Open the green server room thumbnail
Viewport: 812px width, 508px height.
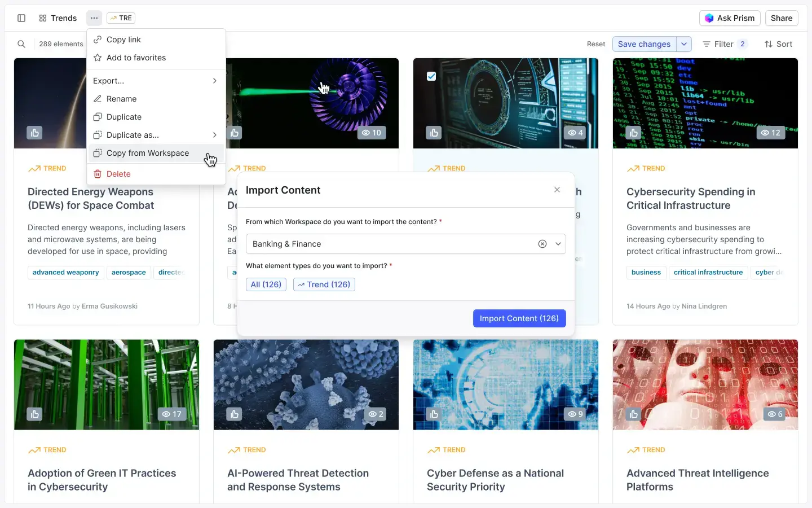107,384
